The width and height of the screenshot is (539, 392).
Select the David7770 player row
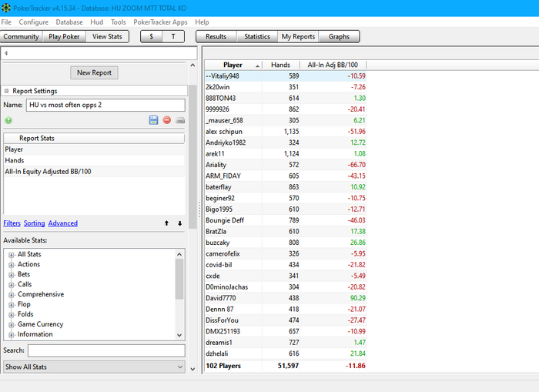[286, 298]
